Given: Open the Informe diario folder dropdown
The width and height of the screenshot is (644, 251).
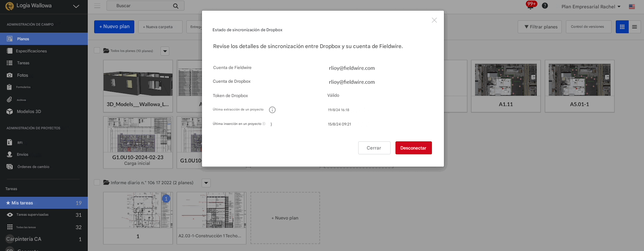Looking at the screenshot, I should (x=206, y=183).
